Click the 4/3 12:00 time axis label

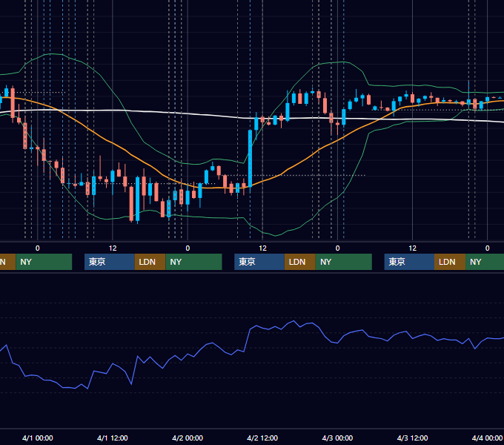412,438
